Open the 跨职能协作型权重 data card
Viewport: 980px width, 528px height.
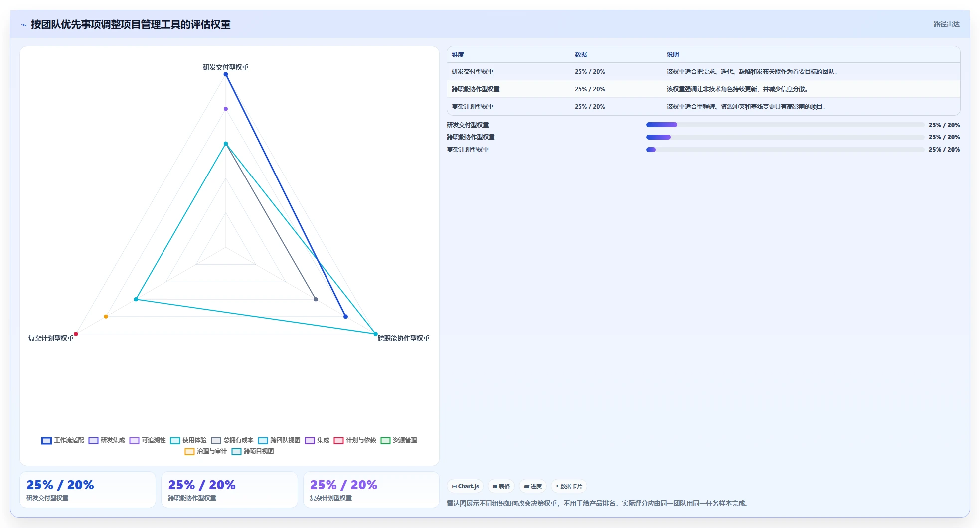tap(229, 490)
